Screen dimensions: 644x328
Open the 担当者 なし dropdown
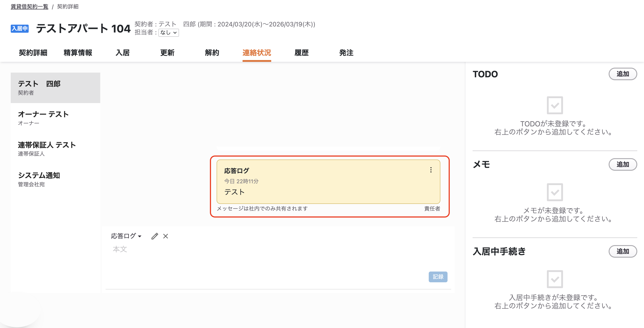click(x=169, y=32)
